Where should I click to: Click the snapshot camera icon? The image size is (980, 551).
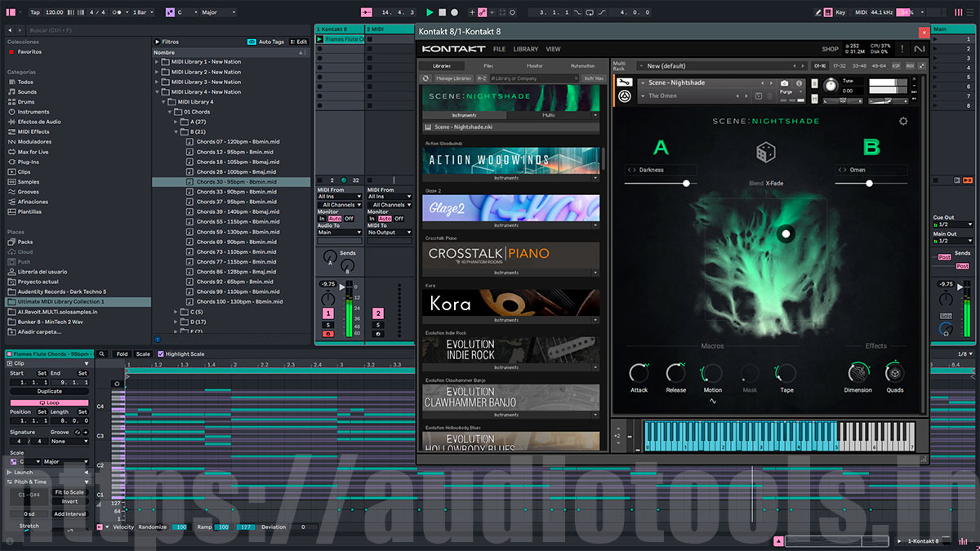[785, 83]
